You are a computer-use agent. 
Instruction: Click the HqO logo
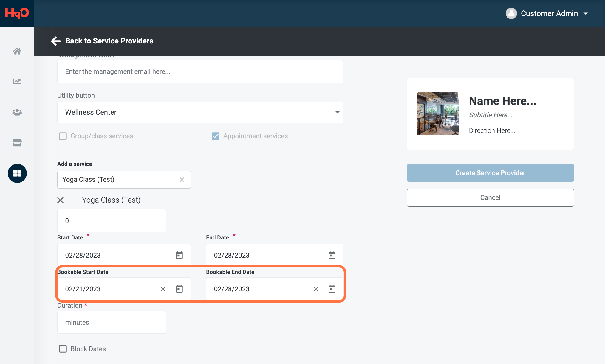pos(17,13)
